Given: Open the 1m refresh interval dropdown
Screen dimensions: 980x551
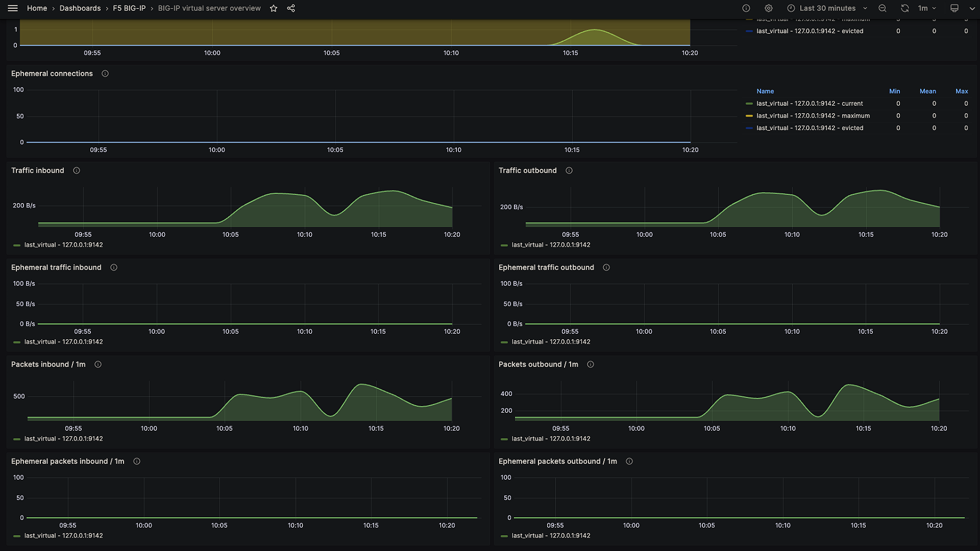Looking at the screenshot, I should click(926, 8).
